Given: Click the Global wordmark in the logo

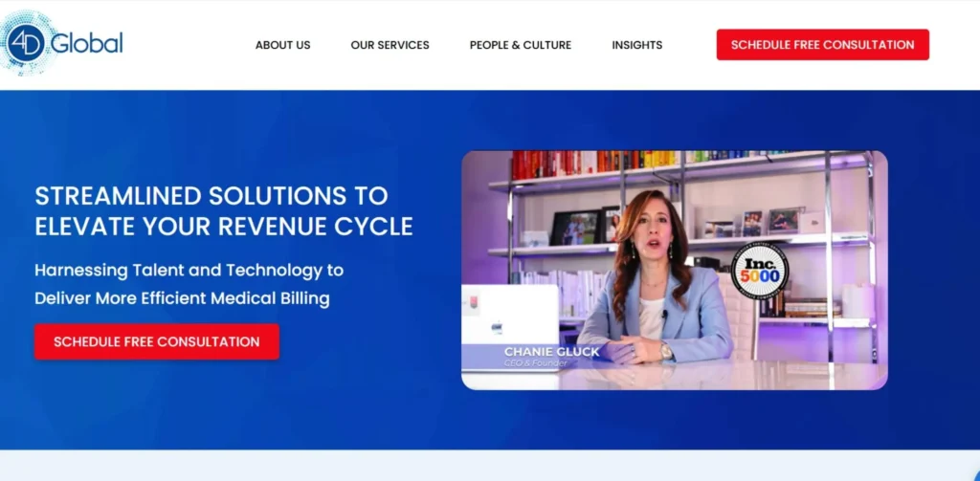Looking at the screenshot, I should 86,43.
